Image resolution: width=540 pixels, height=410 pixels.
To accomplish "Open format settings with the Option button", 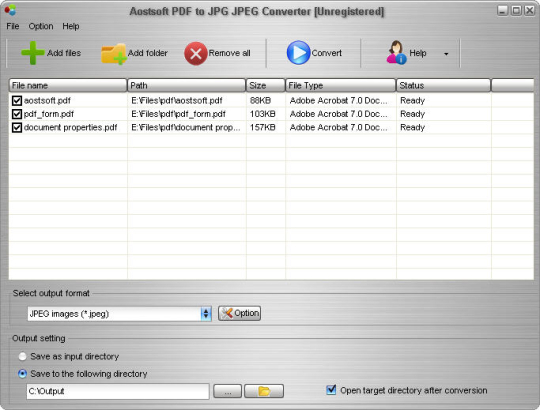I will tap(239, 313).
